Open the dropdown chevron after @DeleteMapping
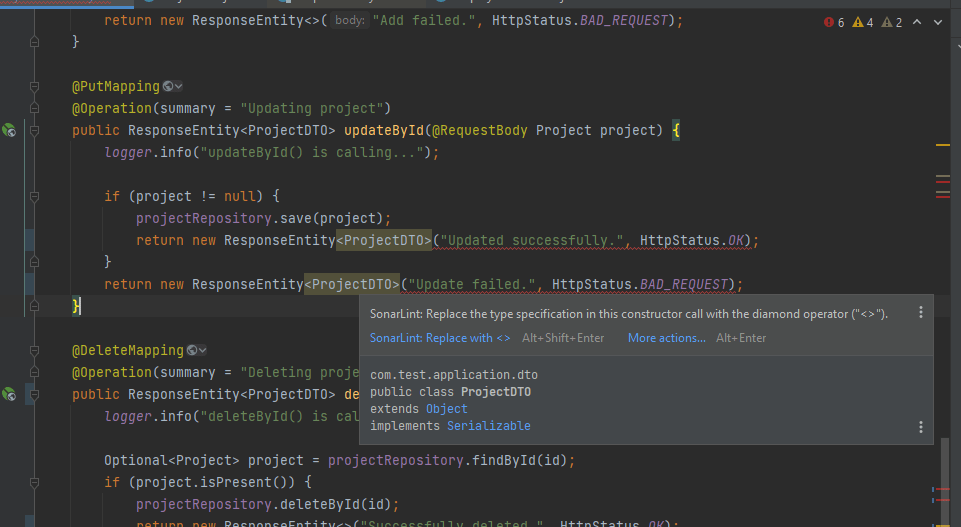Screen dimensions: 961x527 point(202,351)
